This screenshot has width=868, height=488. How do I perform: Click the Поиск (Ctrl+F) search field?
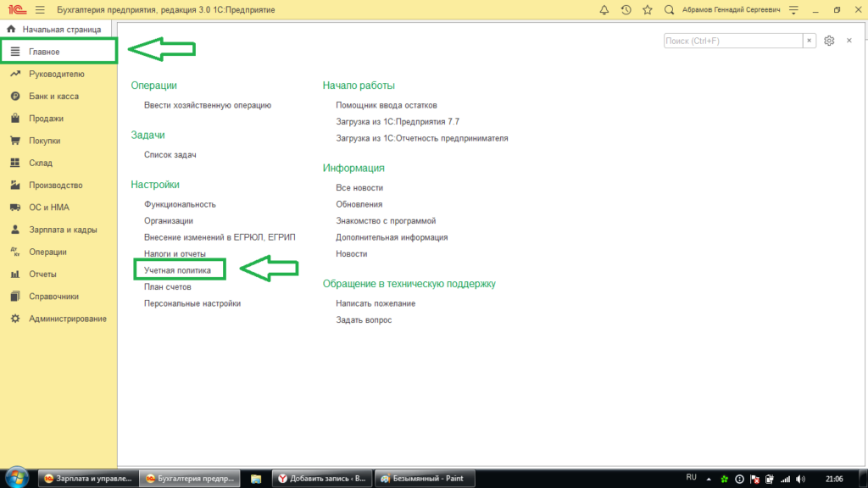pos(732,41)
